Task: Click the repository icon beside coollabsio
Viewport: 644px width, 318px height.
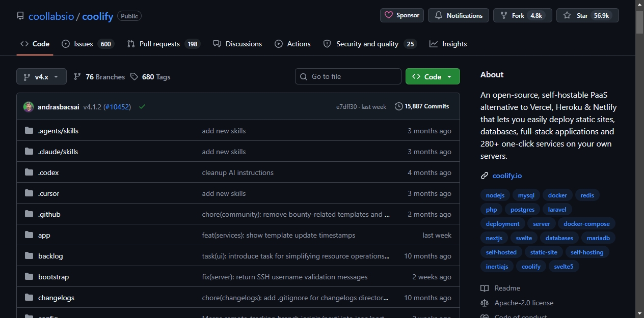Action: (x=20, y=16)
